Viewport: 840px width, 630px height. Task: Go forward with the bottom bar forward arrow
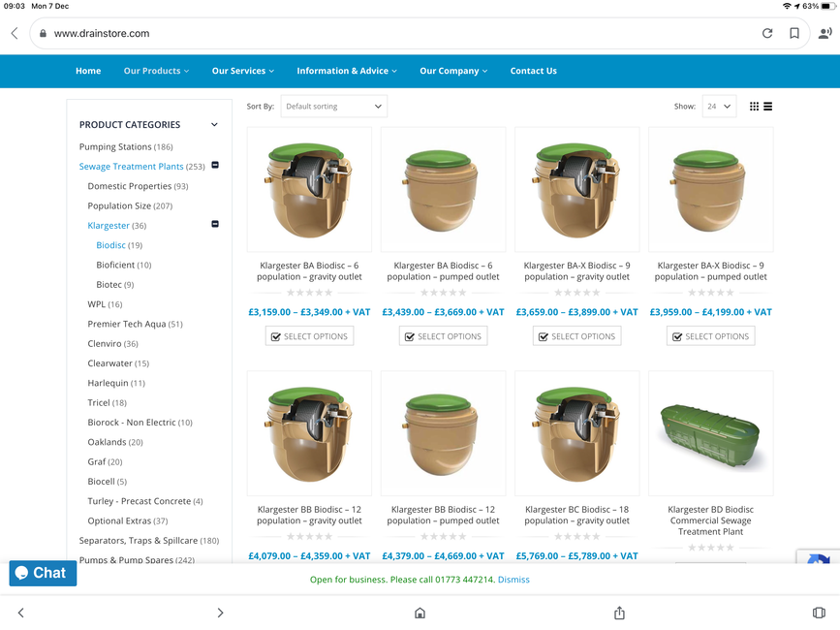tap(220, 613)
